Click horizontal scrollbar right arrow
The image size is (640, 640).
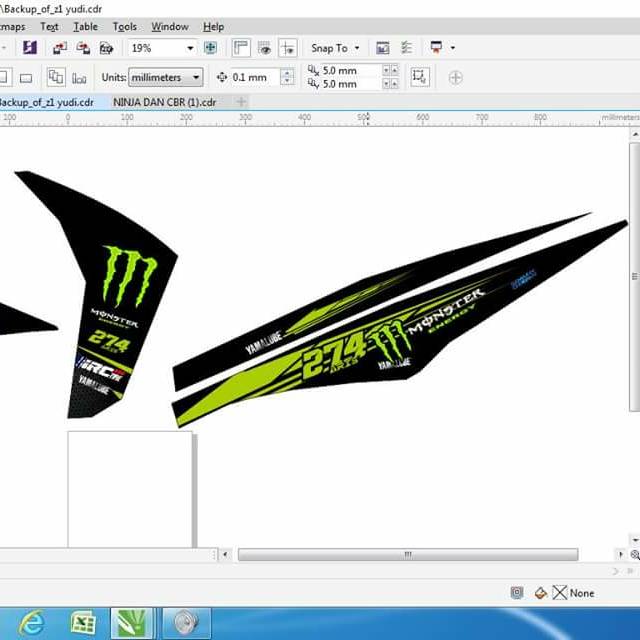(x=621, y=554)
